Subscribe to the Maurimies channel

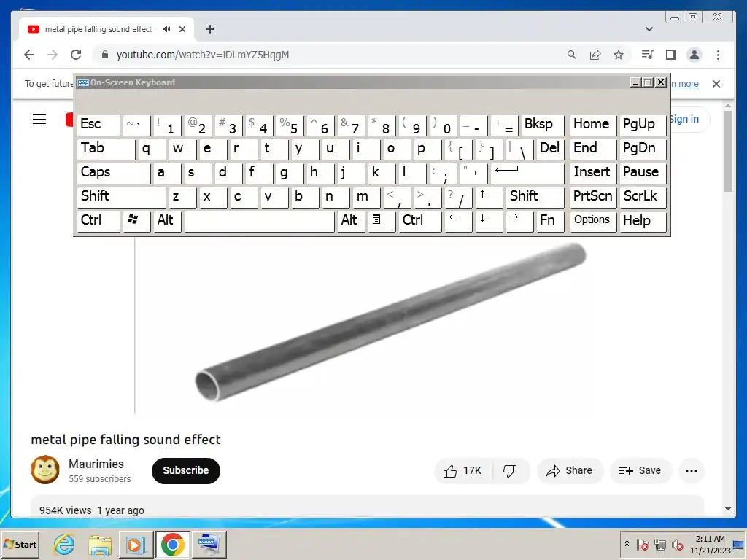186,470
